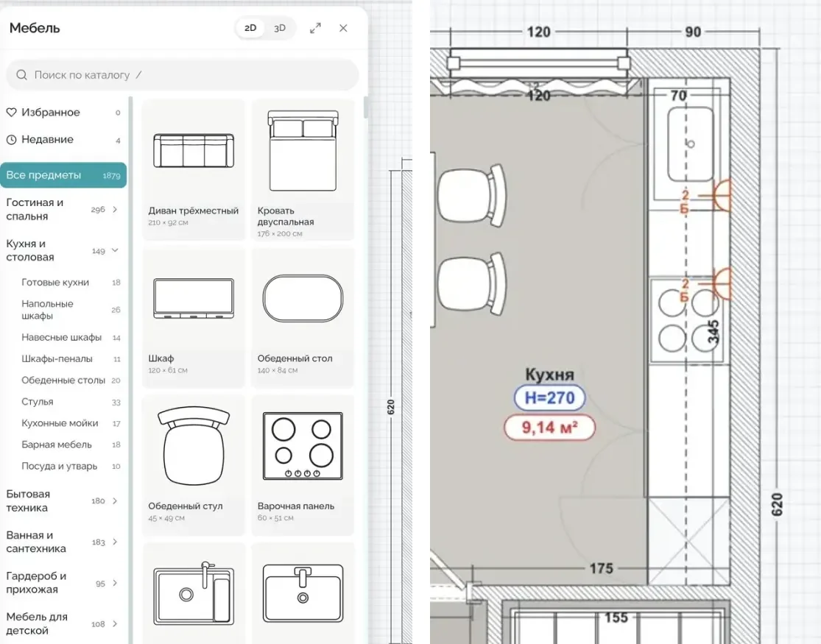This screenshot has height=644, width=821.
Task: Select Кровать двуспальная catalog item
Action: (x=303, y=169)
